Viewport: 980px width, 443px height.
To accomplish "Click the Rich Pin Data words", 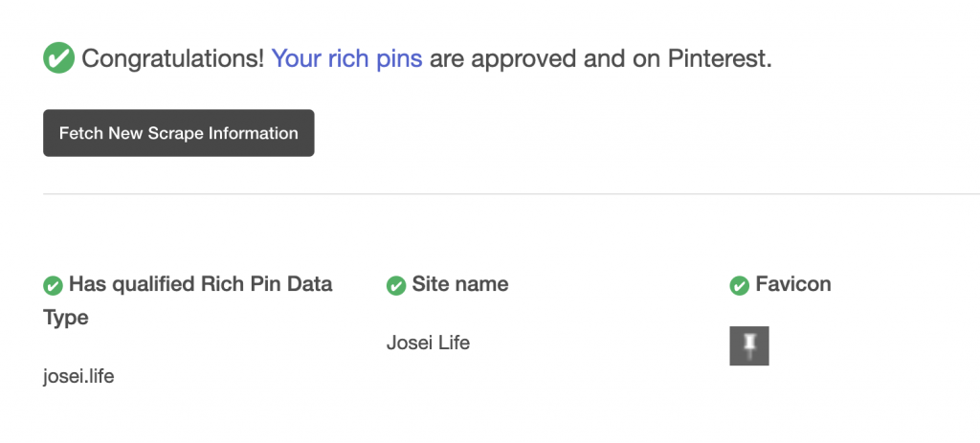I will 266,284.
